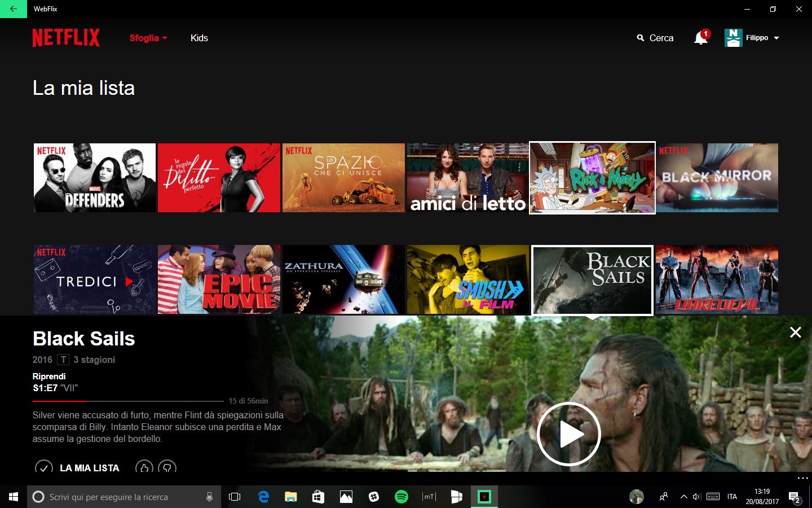Screen dimensions: 812x508
Task: Open the mT app on the taskbar
Action: point(429,497)
